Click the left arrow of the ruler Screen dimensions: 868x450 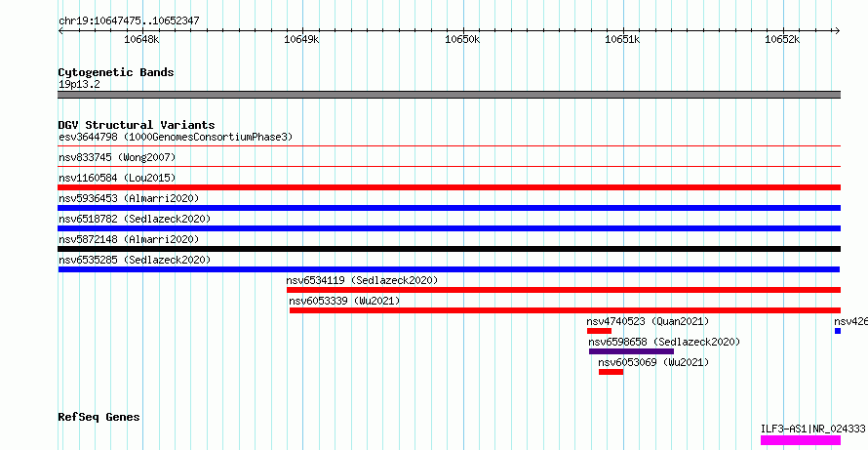60,30
